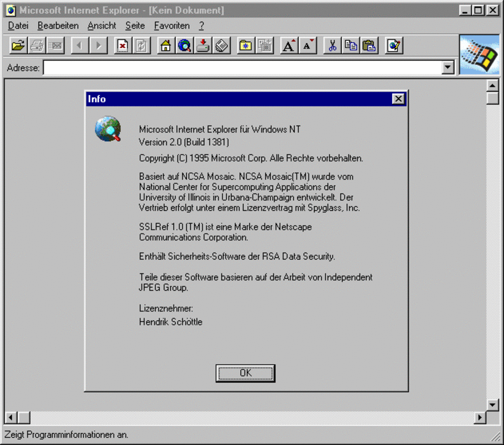Click the Copy toolbar icon
This screenshot has height=445, width=504.
pyautogui.click(x=351, y=46)
